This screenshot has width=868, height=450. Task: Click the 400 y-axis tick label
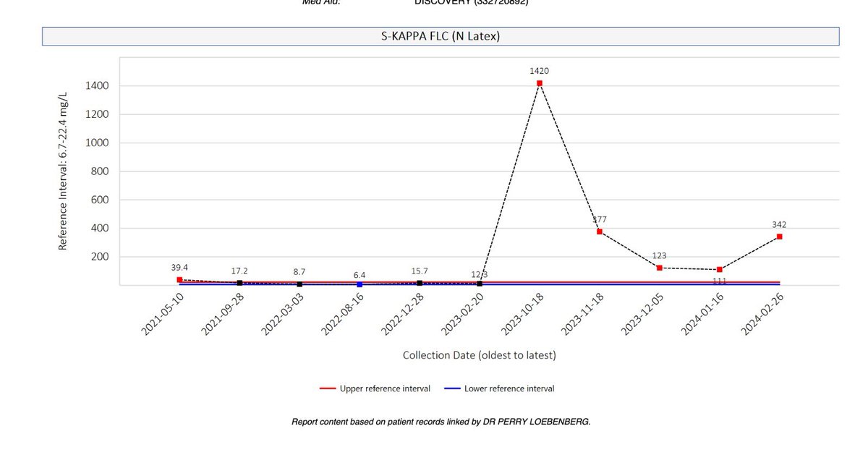tap(100, 229)
